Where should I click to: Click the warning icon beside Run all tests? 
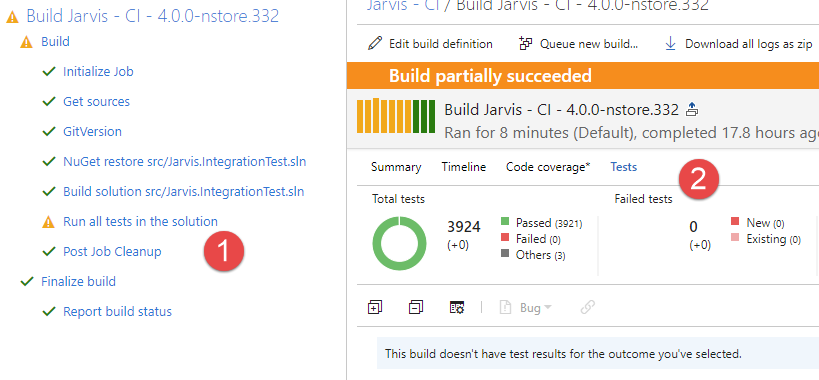point(48,222)
